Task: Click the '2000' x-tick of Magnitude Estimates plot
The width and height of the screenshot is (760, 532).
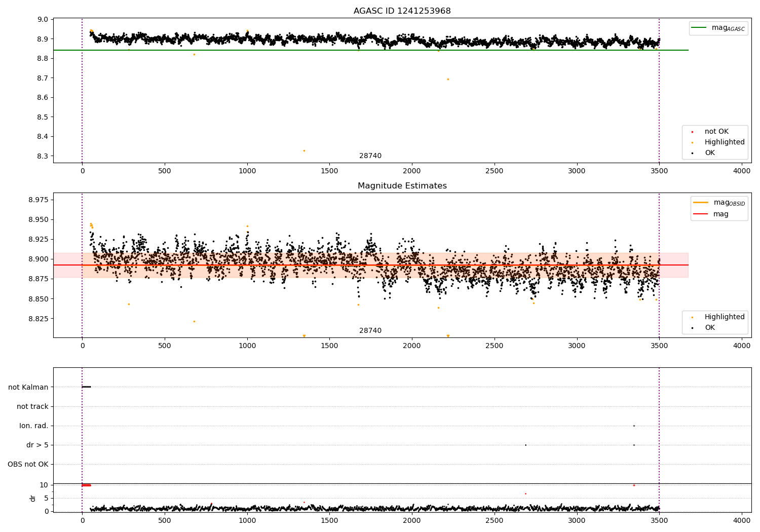Action: tap(412, 346)
